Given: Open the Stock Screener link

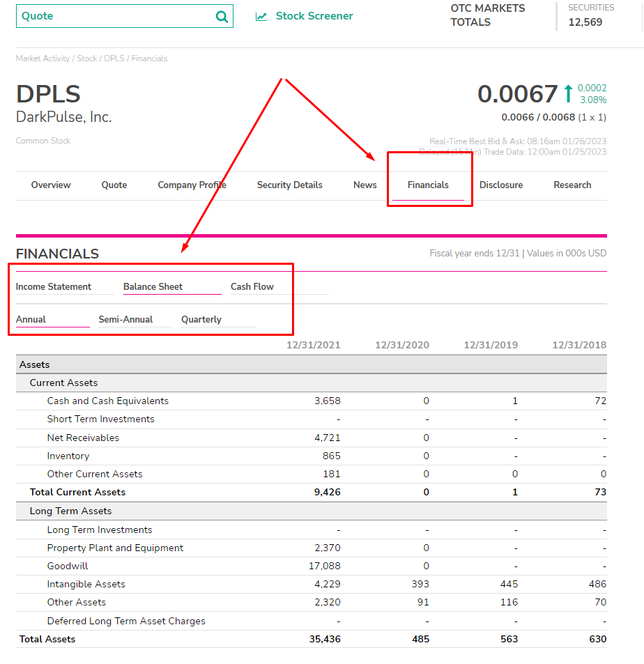Looking at the screenshot, I should click(314, 16).
